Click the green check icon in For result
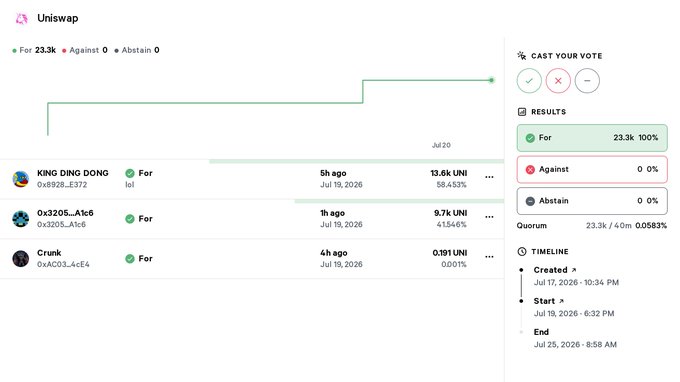Viewport: 680px width, 382px height. [530, 138]
